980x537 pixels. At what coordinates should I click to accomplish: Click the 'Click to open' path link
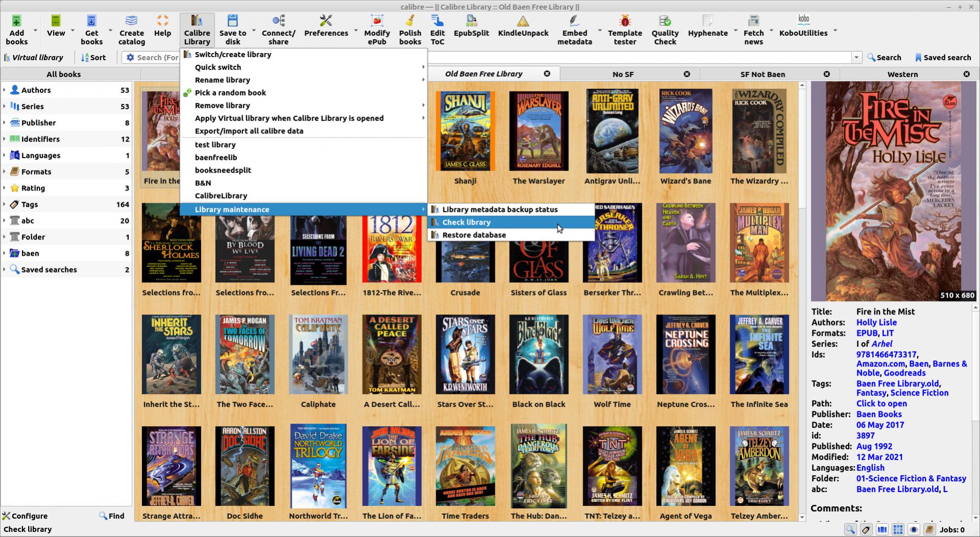pyautogui.click(x=881, y=404)
